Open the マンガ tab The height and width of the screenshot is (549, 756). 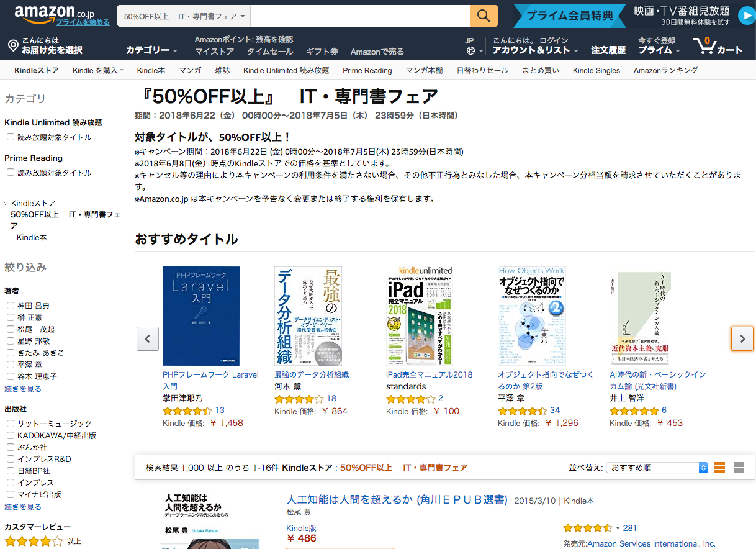(x=190, y=70)
